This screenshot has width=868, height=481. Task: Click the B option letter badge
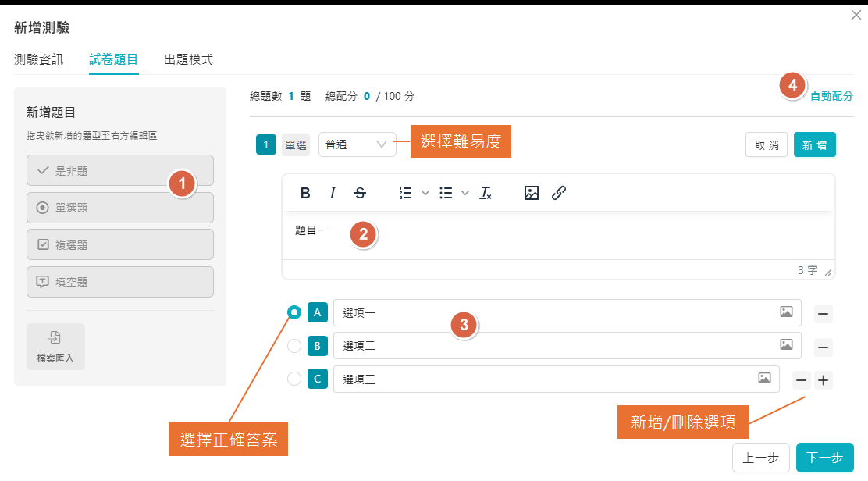click(317, 346)
